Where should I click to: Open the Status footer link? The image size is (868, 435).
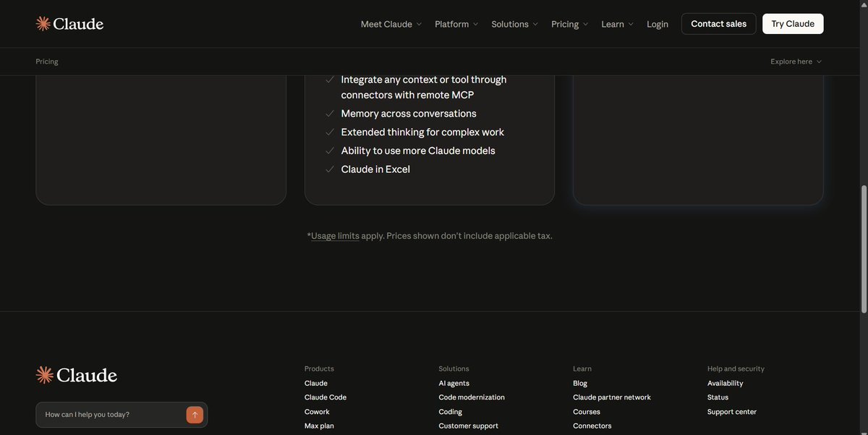[x=718, y=397]
